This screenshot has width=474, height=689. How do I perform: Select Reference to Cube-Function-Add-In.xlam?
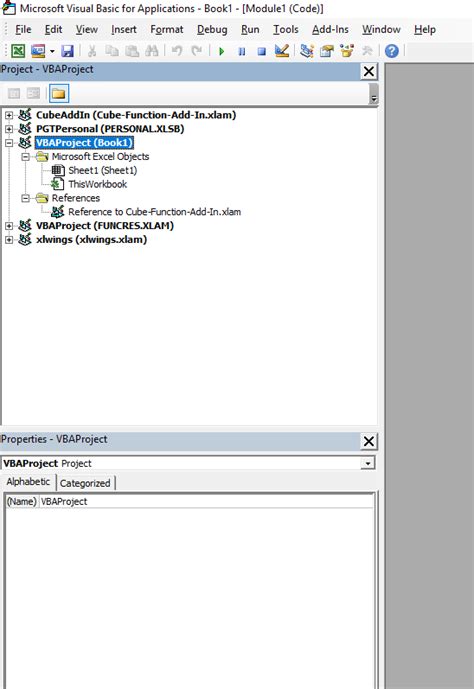tap(155, 212)
